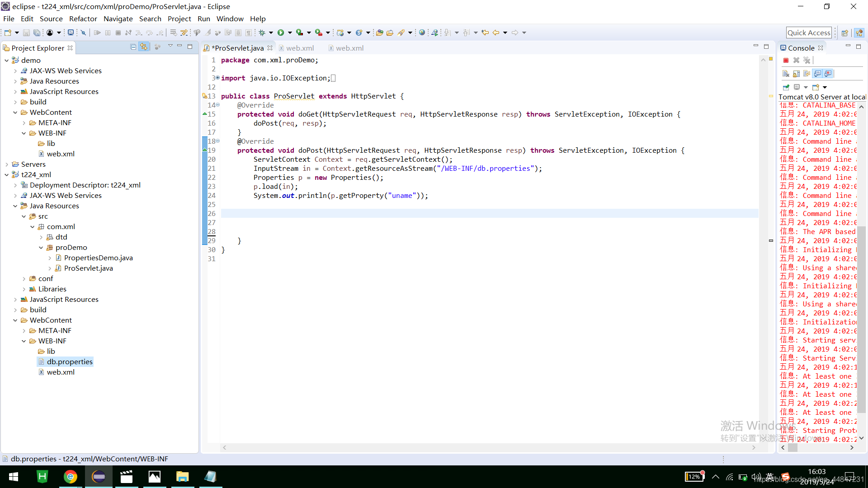Go to last edit location icon
The height and width of the screenshot is (488, 868).
click(485, 33)
